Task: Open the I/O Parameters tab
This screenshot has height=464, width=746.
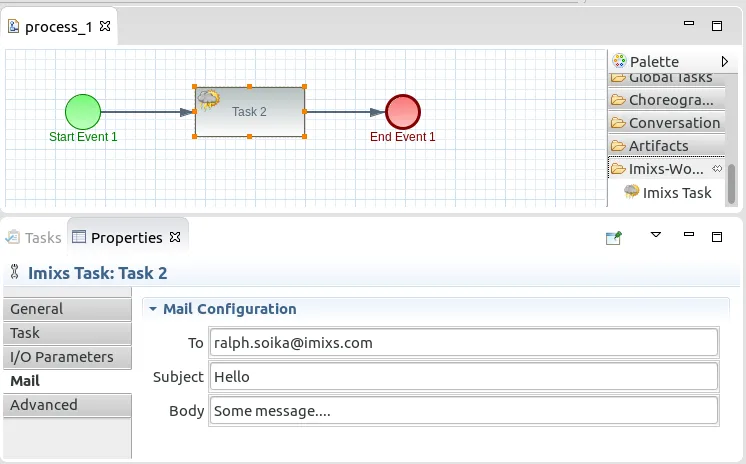Action: pyautogui.click(x=67, y=357)
